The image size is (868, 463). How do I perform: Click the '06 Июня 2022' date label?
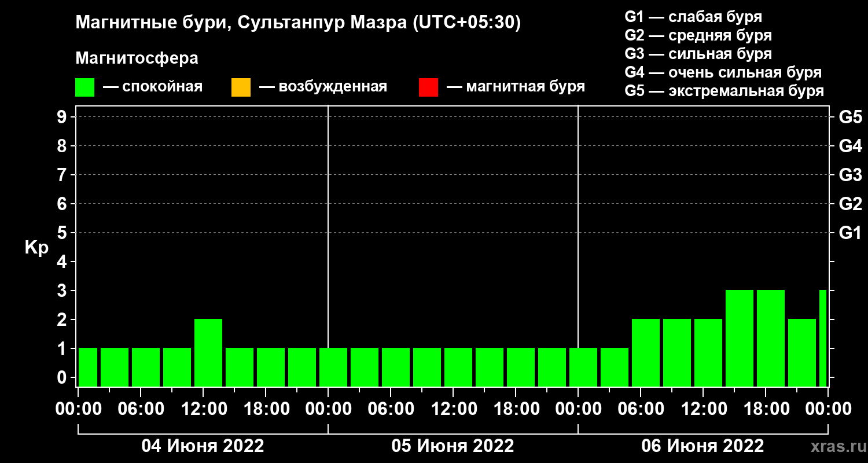(x=703, y=446)
